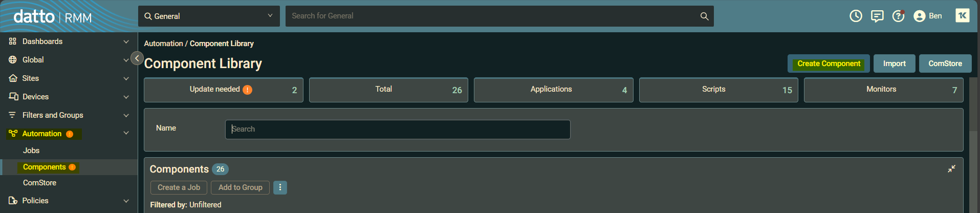Click the ComStore button at top right
The height and width of the screenshot is (213, 980).
(945, 63)
